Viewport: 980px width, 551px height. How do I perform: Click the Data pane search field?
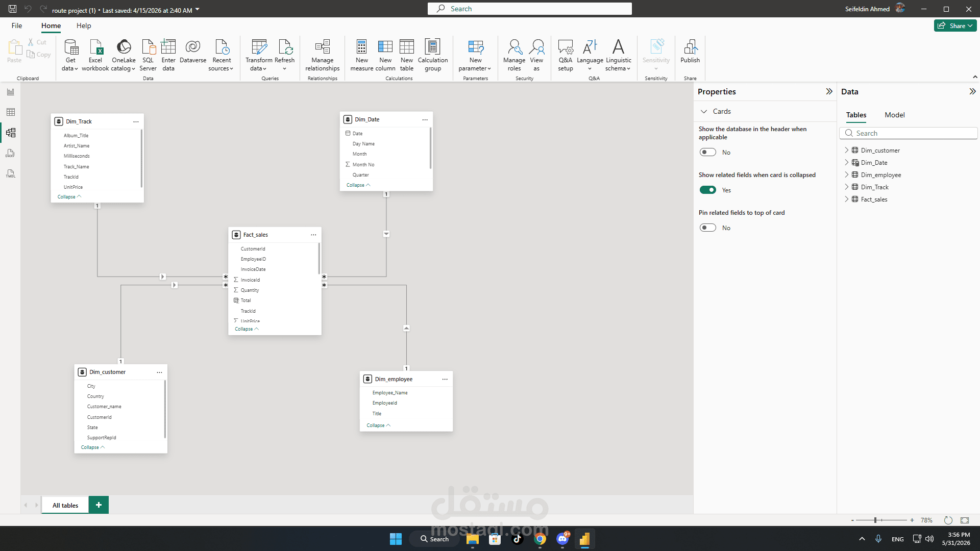pos(909,133)
